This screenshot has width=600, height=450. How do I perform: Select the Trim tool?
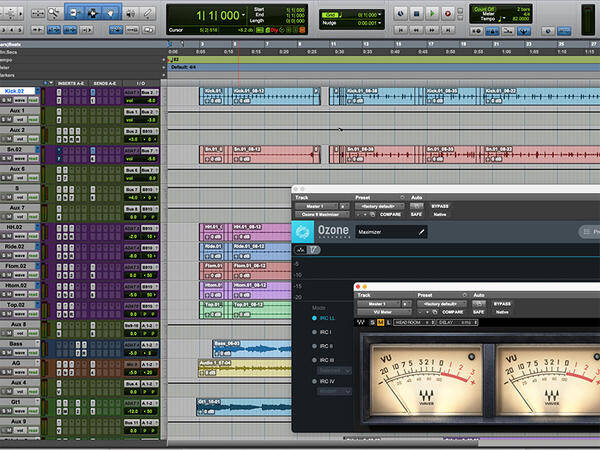(x=74, y=14)
